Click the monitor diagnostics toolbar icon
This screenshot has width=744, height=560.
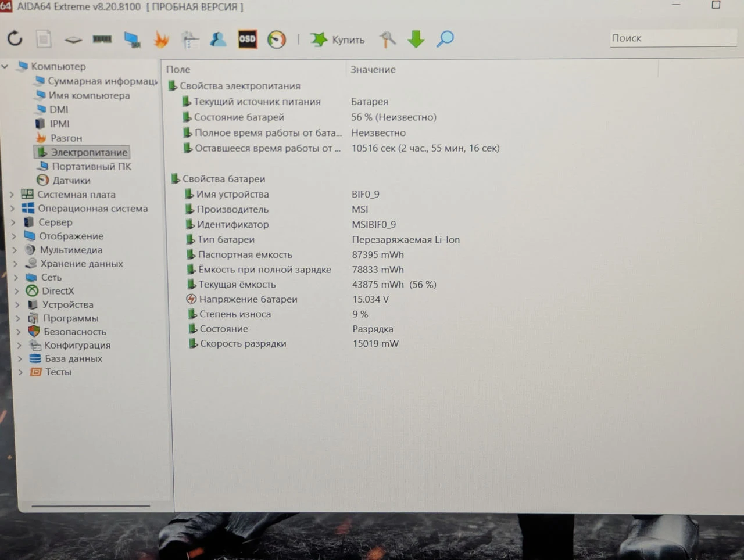132,40
